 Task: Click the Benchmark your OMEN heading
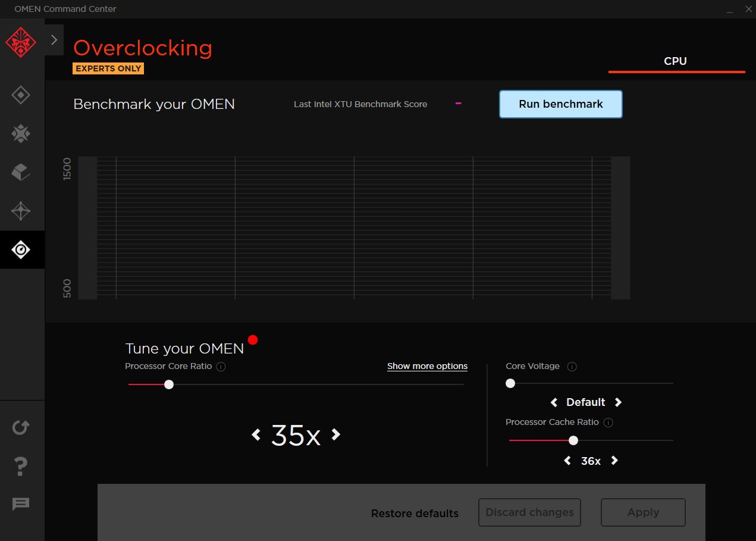point(154,104)
